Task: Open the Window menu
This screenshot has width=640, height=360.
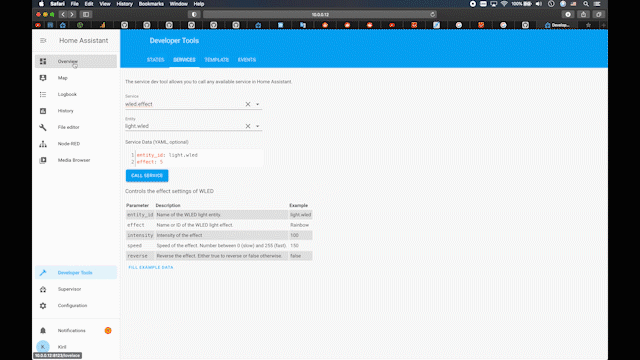Action: click(178, 4)
